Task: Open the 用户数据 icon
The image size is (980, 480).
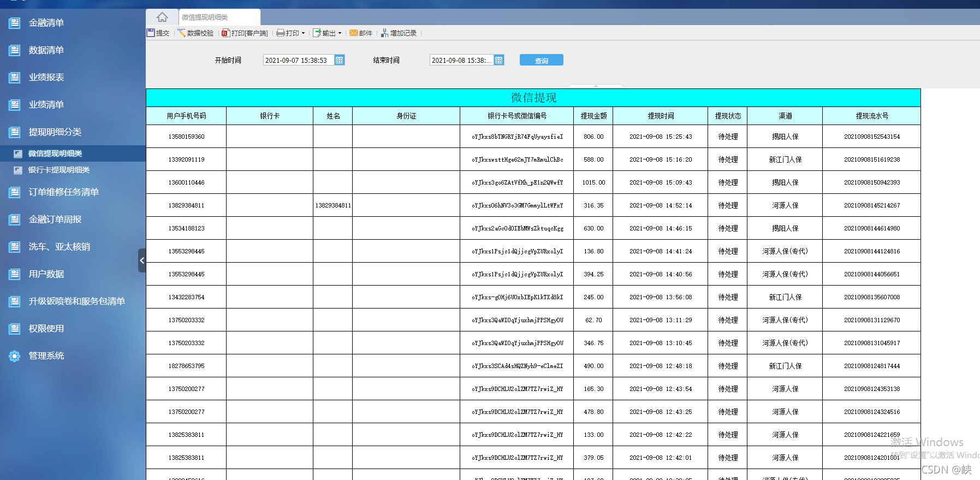Action: pyautogui.click(x=15, y=274)
